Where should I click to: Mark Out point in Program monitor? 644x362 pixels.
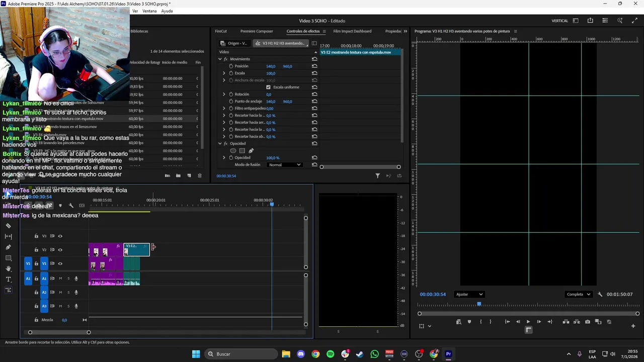click(x=491, y=322)
